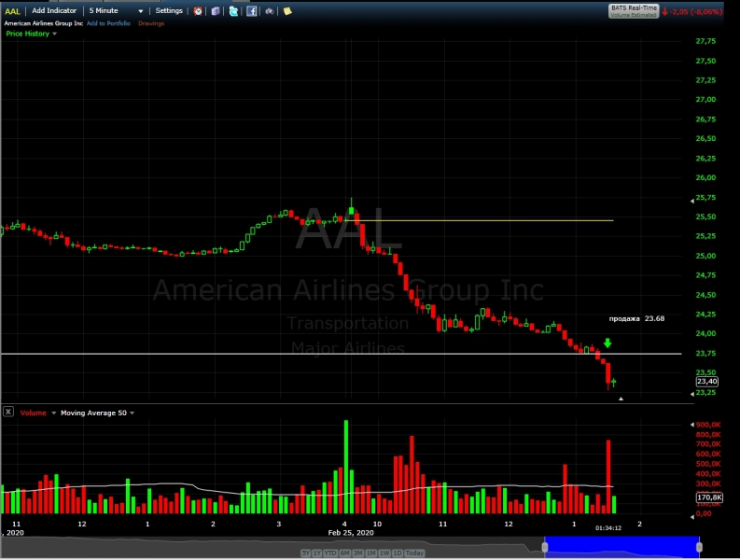The height and width of the screenshot is (560, 740).
Task: Click the blue selected range region
Action: pyautogui.click(x=622, y=547)
